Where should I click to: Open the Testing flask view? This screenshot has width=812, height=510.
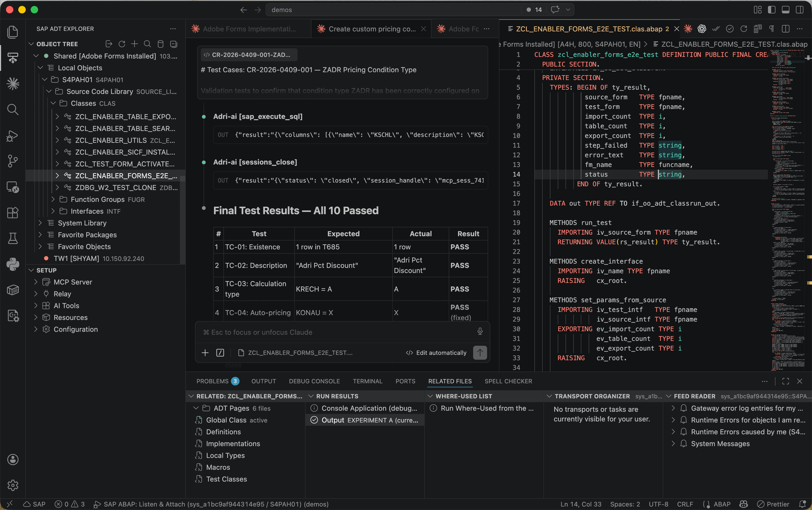tap(12, 238)
